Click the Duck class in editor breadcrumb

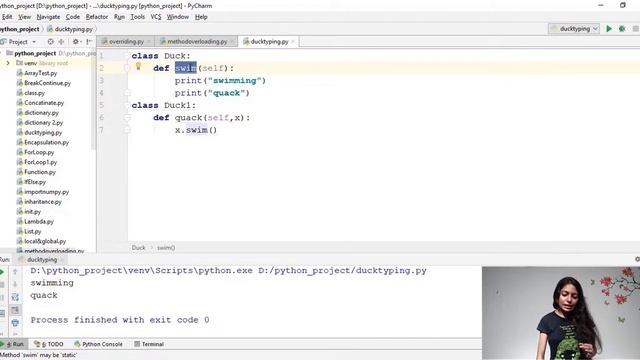[138, 248]
